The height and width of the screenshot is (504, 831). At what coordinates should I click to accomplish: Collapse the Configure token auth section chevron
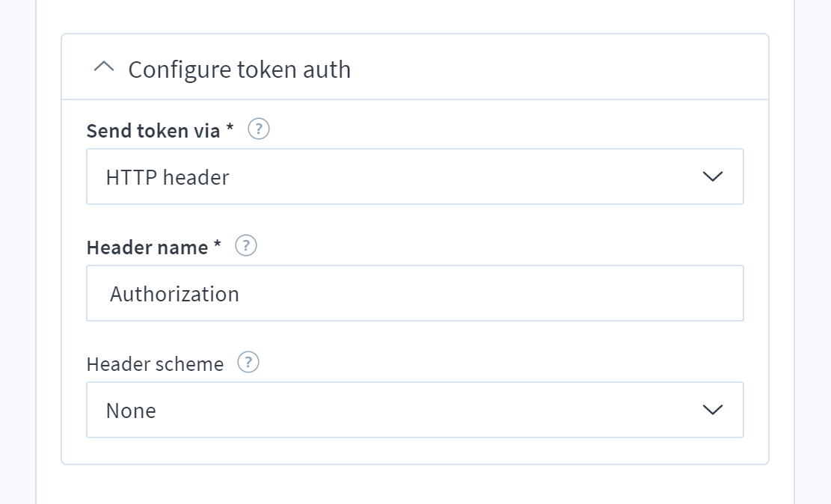click(104, 67)
